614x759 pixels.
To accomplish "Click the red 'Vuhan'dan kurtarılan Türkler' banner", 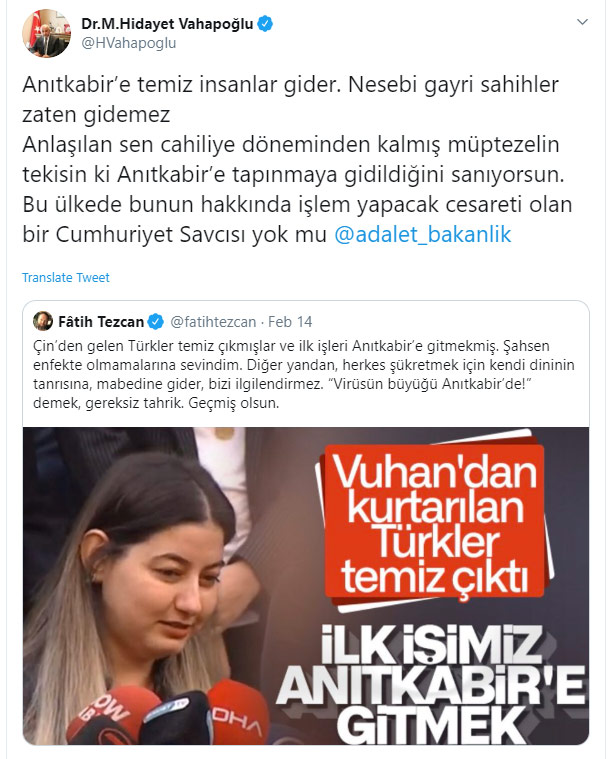I will click(x=434, y=523).
